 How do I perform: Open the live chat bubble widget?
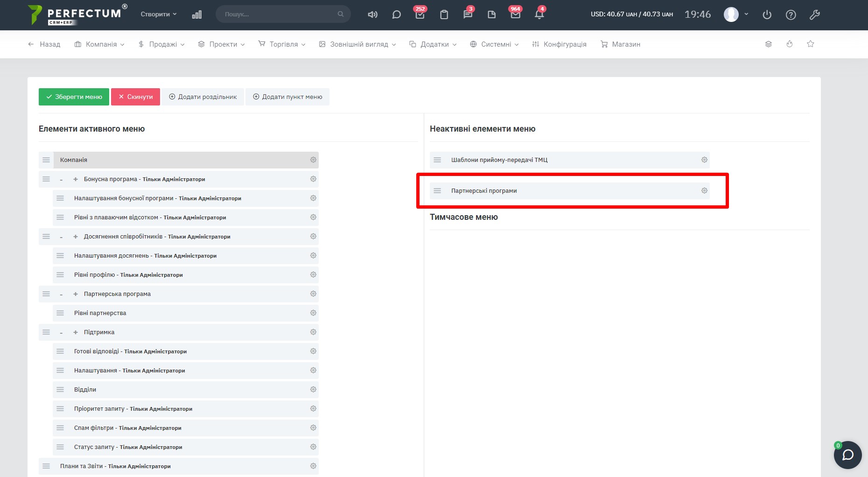847,455
